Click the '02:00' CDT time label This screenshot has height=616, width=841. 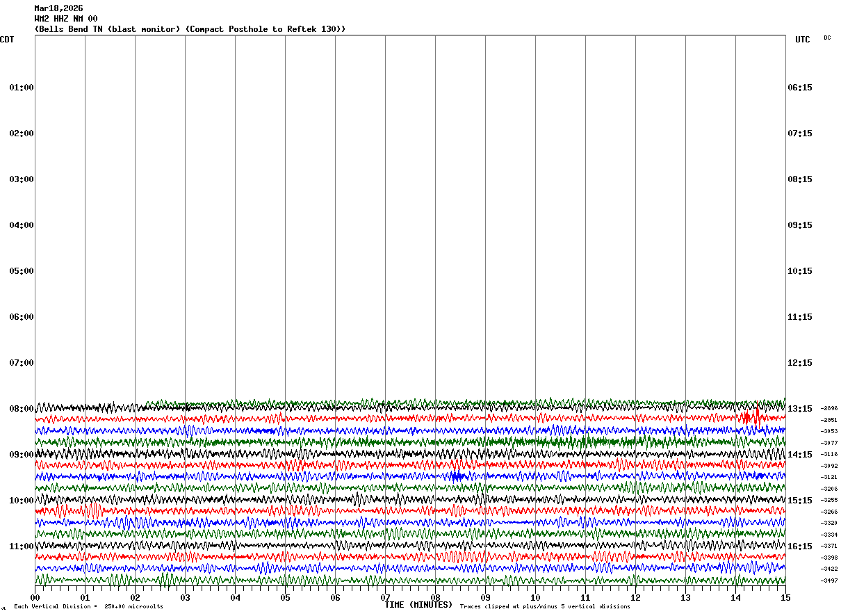22,133
